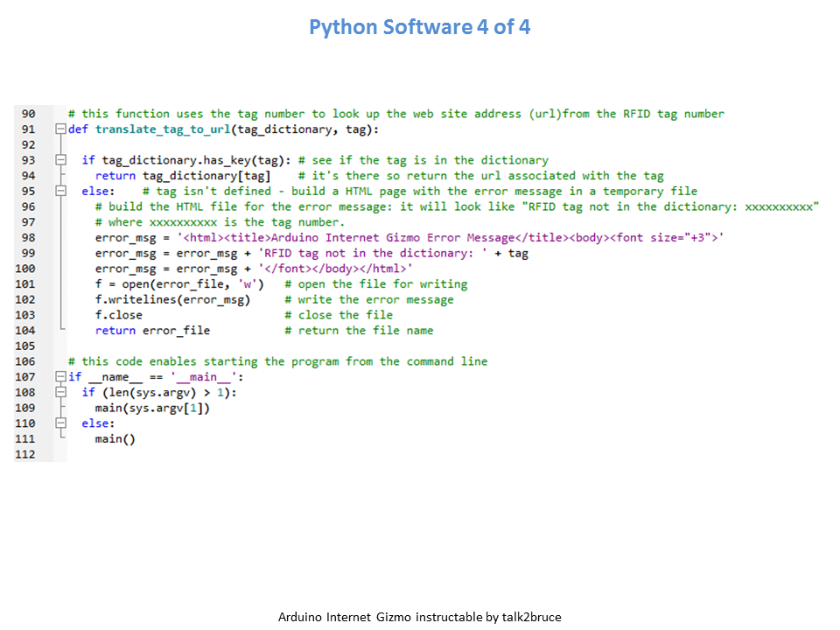Viewport: 840px width, 630px height.
Task: Click 'f.writelines(error_msg)' code
Action: (172, 299)
